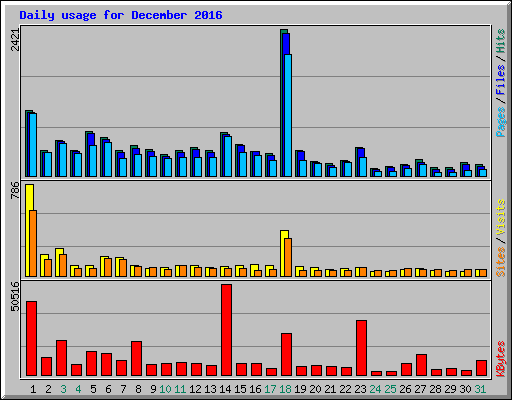Click the orange "Sites" legend label
The height and width of the screenshot is (400, 512).
(x=500, y=262)
